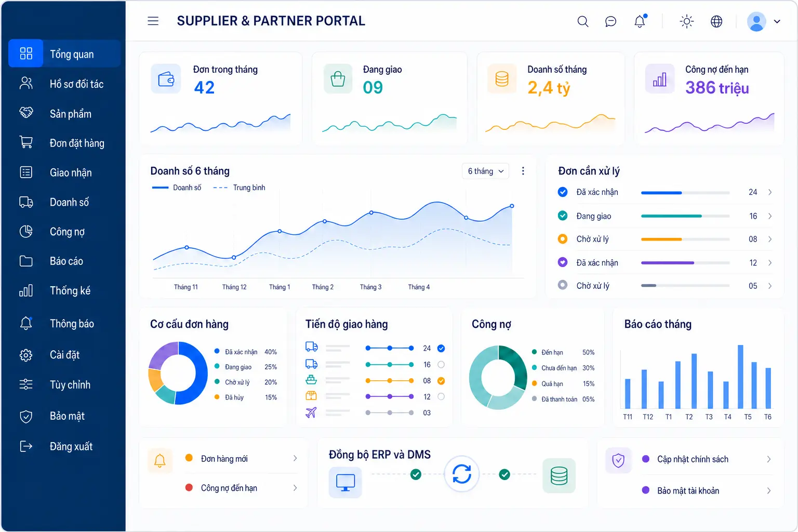
Task: Open Bảo mật tài khoản link
Action: (x=707, y=490)
